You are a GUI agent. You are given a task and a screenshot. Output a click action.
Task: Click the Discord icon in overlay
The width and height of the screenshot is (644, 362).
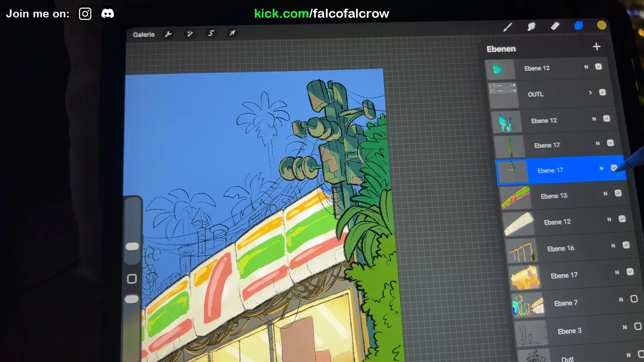tap(108, 14)
